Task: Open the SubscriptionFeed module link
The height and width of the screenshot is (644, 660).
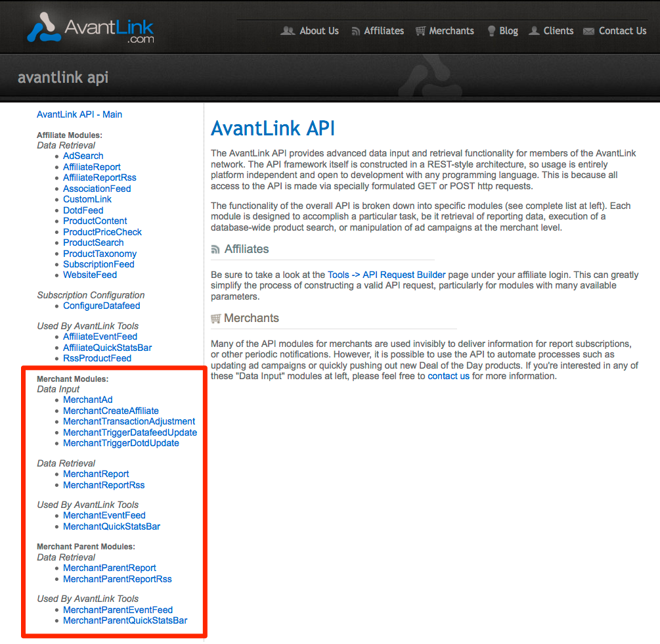Action: pos(99,265)
